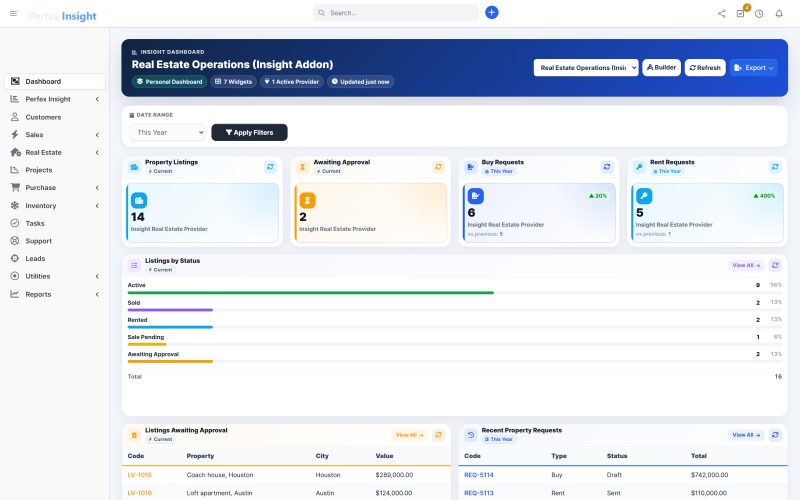Focus the top Search field
Screen dimensions: 800x500
tap(396, 13)
